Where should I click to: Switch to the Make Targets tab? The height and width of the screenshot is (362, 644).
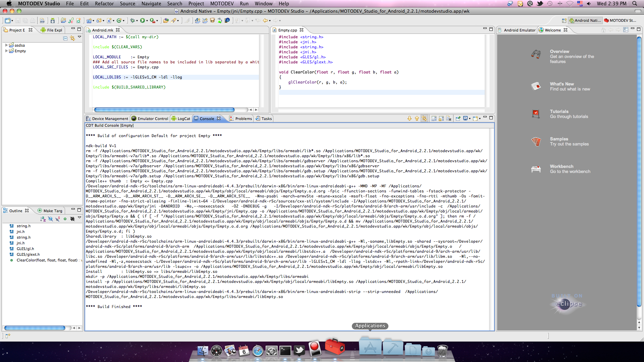click(x=50, y=210)
